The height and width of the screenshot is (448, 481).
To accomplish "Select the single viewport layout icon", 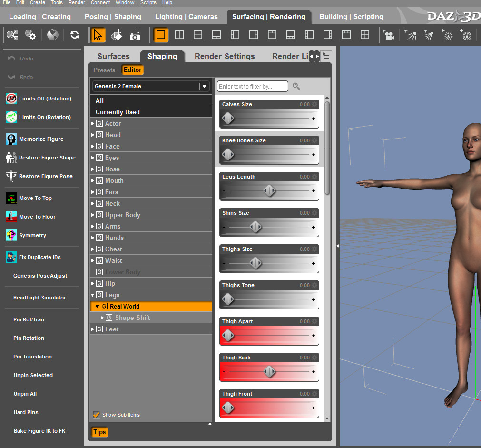I will 161,35.
